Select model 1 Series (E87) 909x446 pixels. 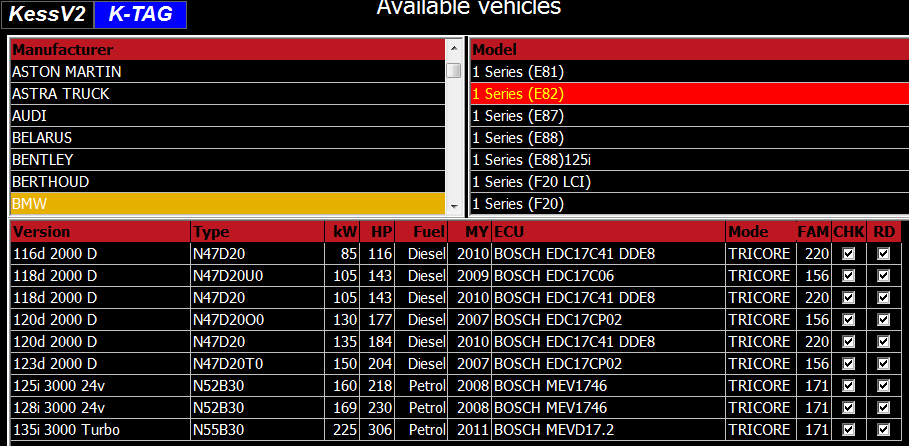point(690,116)
